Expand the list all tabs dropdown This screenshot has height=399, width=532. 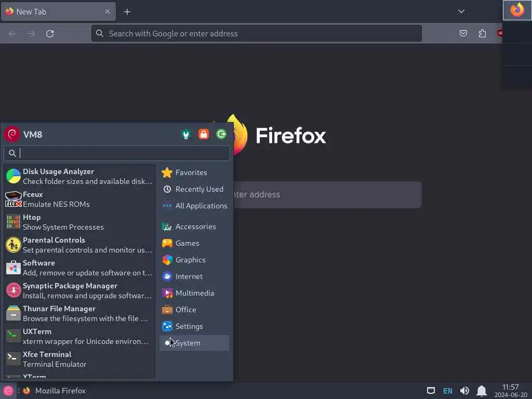tap(461, 11)
